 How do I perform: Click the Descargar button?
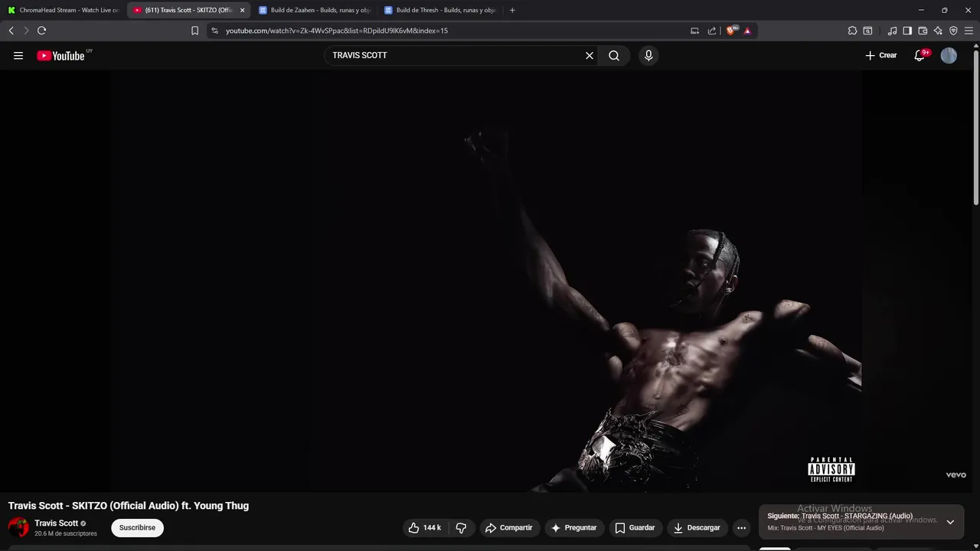click(x=697, y=527)
